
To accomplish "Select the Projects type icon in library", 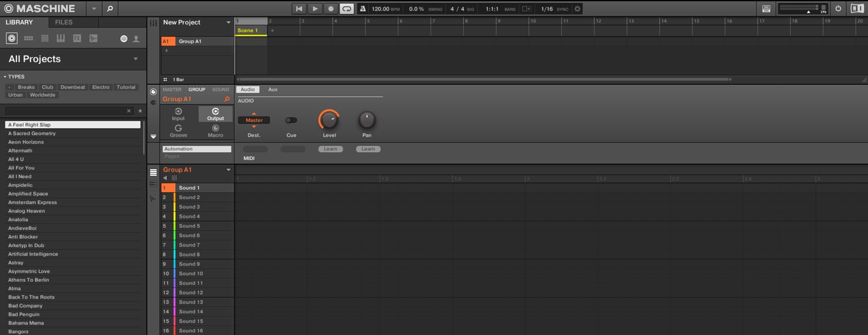I will tap(12, 39).
